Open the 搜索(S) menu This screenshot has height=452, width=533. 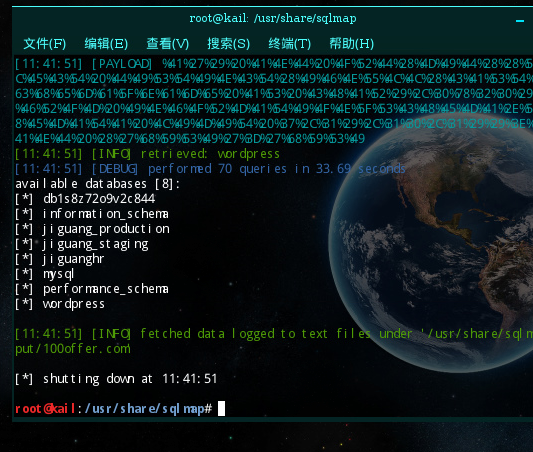228,44
